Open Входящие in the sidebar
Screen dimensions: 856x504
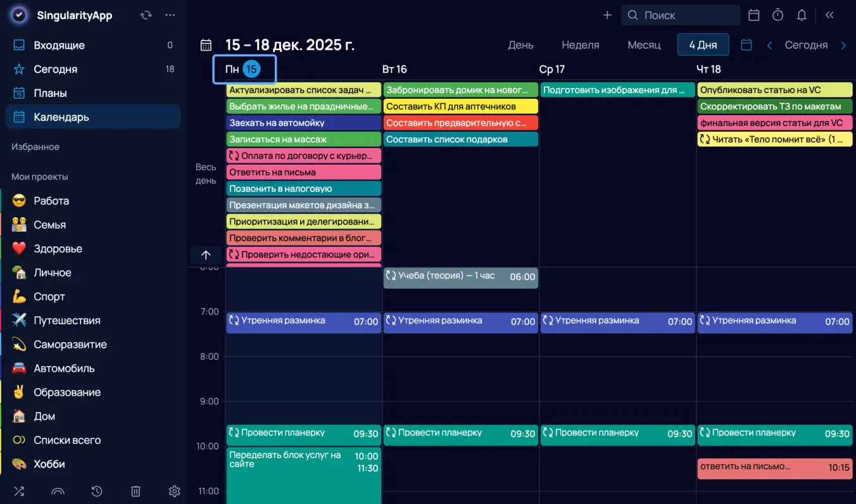tap(59, 46)
